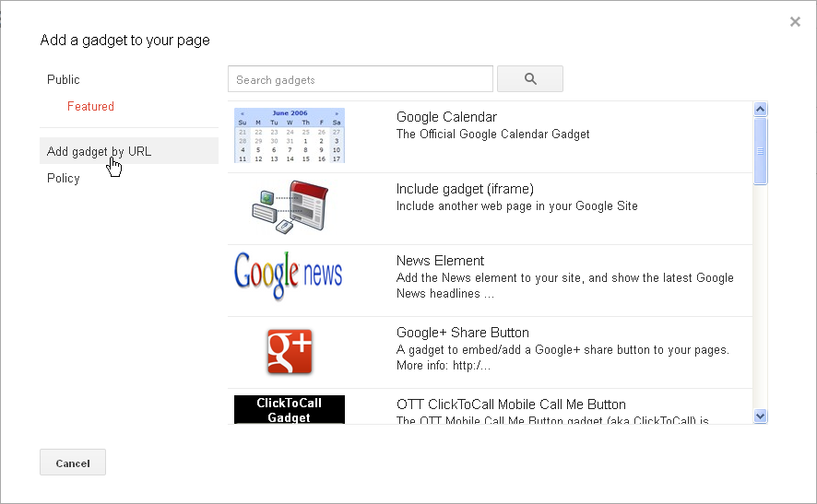Pick the Google+ share button icon
The image size is (817, 504).
[x=290, y=351]
